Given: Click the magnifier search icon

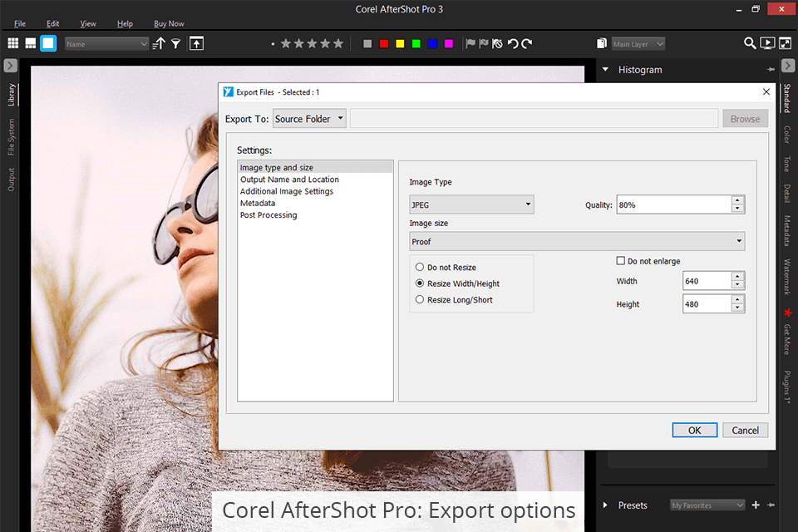Looking at the screenshot, I should tap(750, 43).
